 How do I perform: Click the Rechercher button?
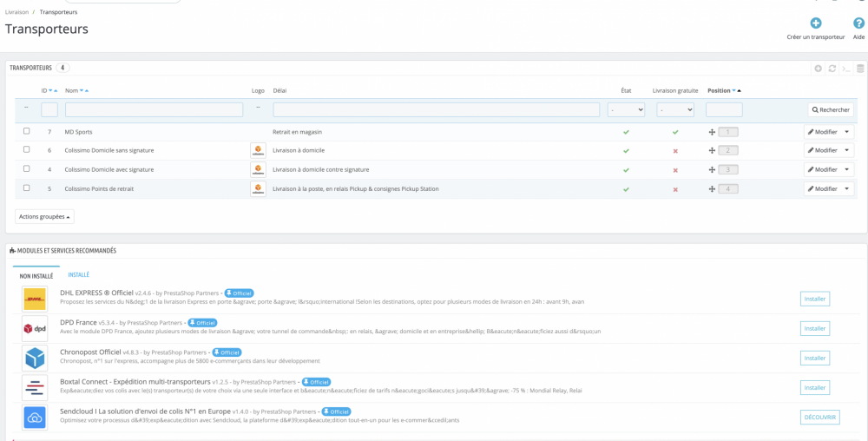pos(831,109)
